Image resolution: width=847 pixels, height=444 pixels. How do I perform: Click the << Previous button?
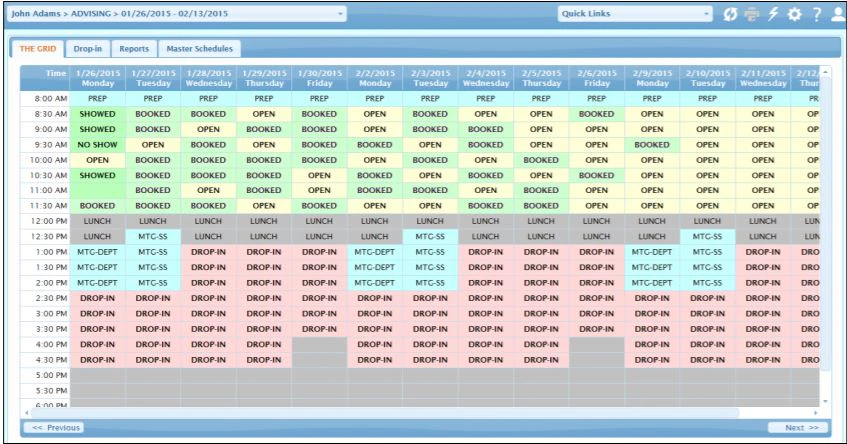coord(53,427)
